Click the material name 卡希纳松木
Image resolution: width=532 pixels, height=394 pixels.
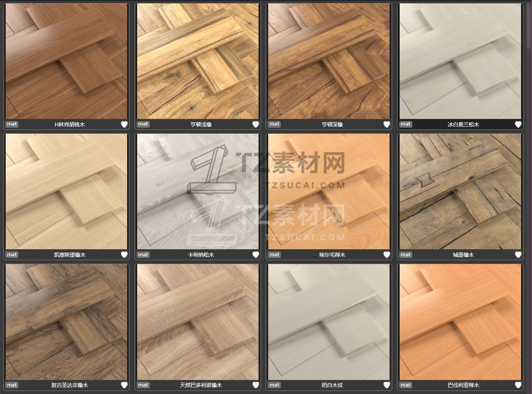pyautogui.click(x=201, y=255)
